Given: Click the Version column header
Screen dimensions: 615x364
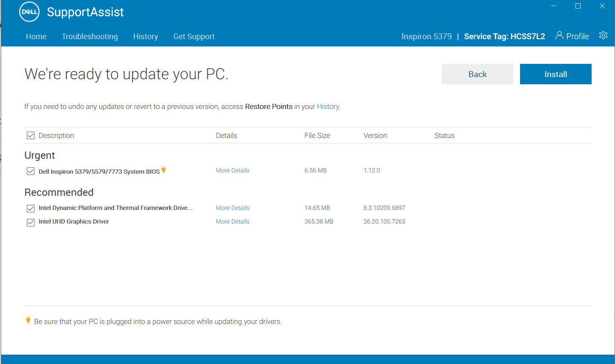Looking at the screenshot, I should coord(375,135).
